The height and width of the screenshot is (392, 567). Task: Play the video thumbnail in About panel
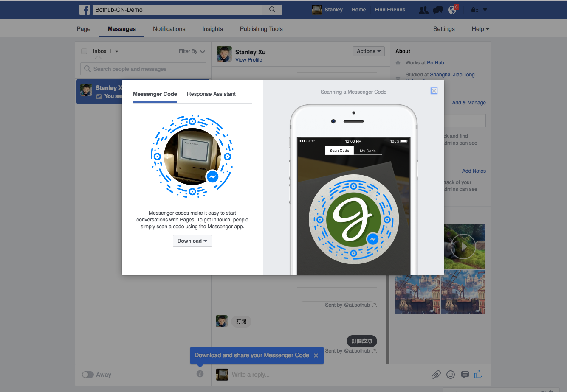point(463,246)
